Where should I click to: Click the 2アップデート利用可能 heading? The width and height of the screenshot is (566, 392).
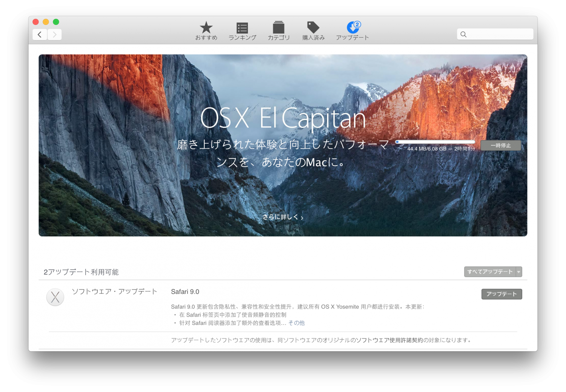coord(81,272)
